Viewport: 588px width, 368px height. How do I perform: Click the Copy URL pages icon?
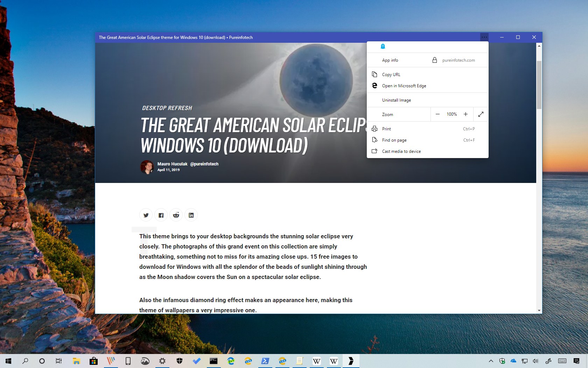point(374,74)
